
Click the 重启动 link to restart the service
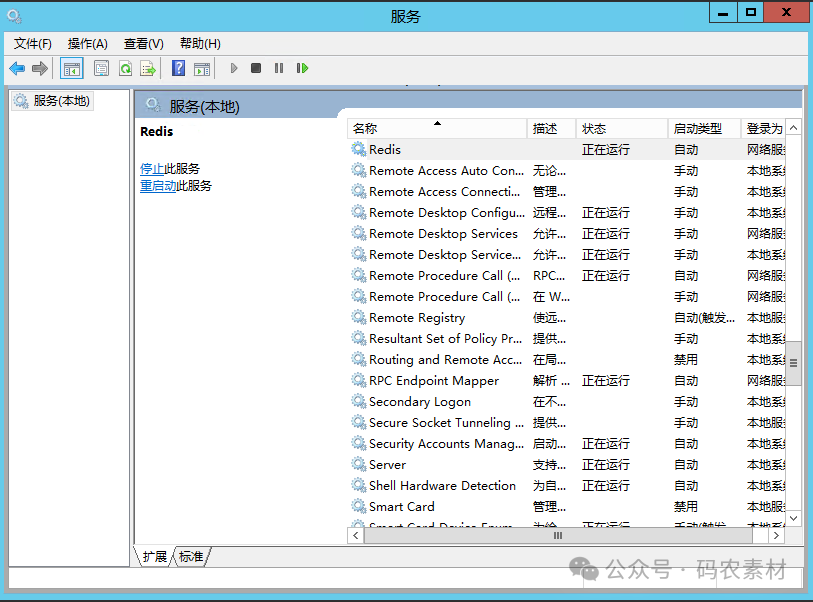click(158, 186)
